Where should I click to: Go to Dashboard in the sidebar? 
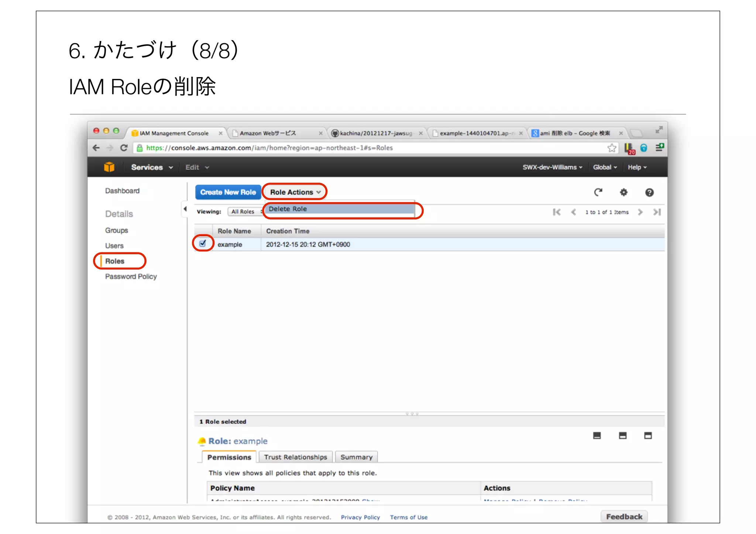122,191
